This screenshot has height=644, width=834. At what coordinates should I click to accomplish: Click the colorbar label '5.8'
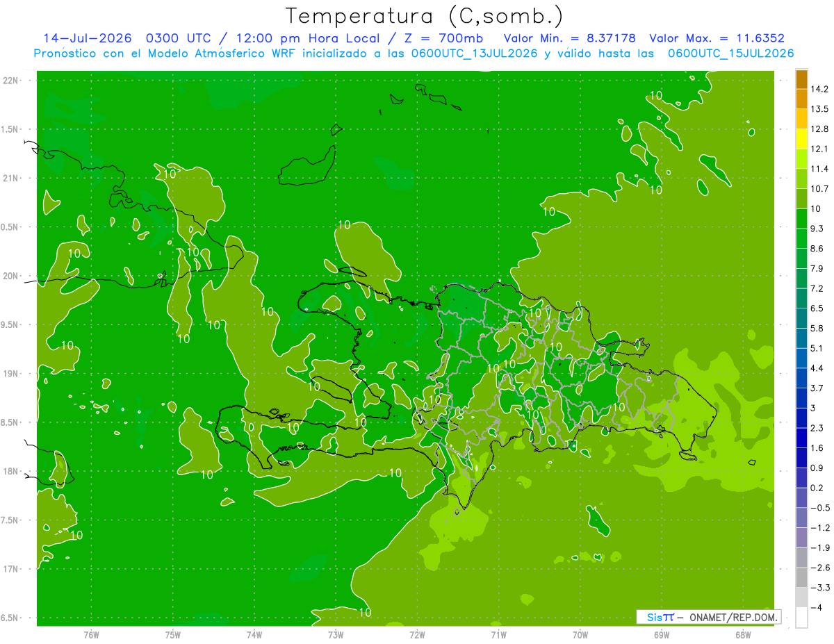pyautogui.click(x=817, y=328)
